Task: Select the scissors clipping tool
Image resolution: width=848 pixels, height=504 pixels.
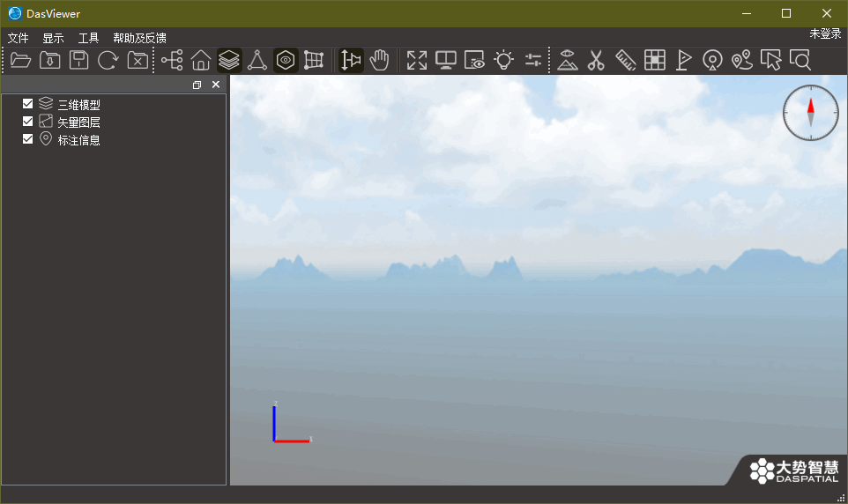Action: [596, 60]
